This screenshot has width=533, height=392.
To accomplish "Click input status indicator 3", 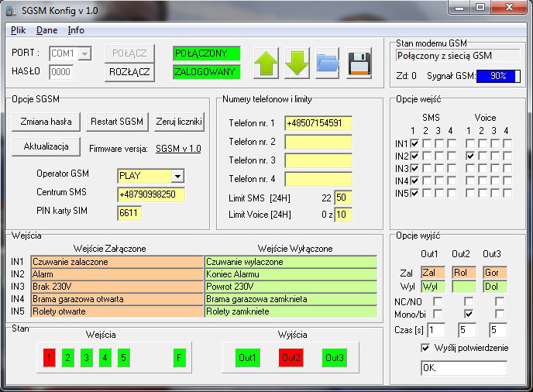I will (x=86, y=358).
